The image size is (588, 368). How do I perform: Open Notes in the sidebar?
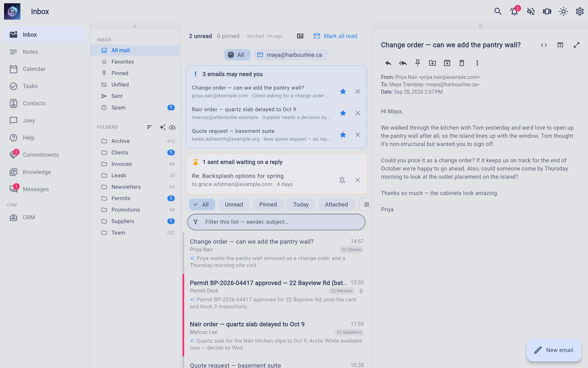click(x=45, y=52)
